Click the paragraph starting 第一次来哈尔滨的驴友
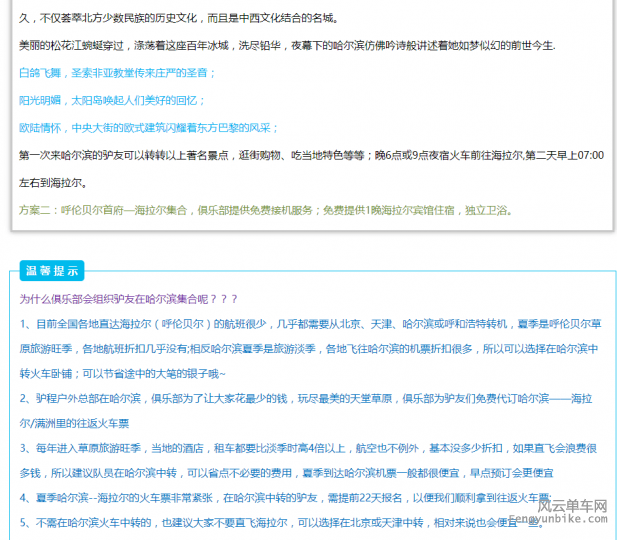617x540 pixels. point(311,155)
